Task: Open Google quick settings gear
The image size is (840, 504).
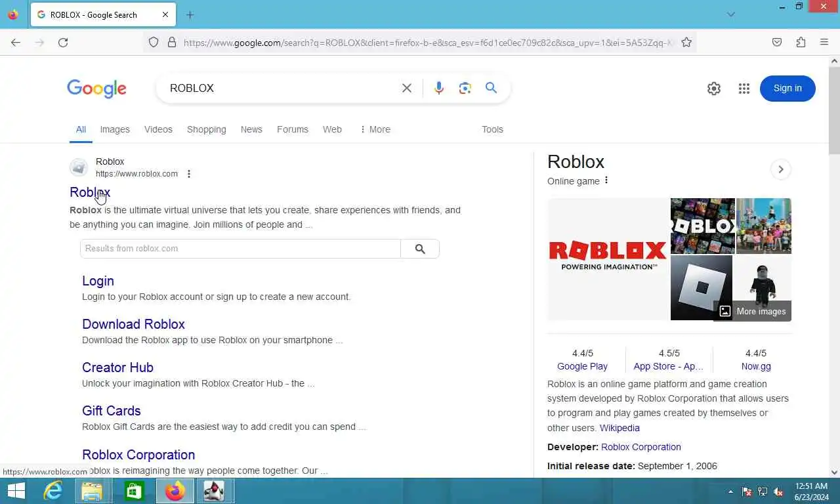Action: click(714, 89)
